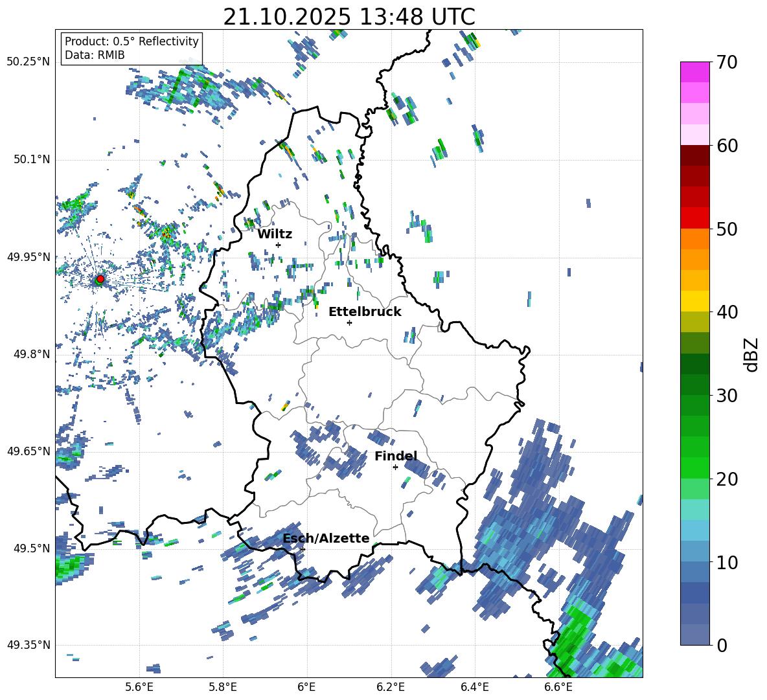The height and width of the screenshot is (700, 767).
Task: Click the Ettelbruck city label
Action: 365,312
